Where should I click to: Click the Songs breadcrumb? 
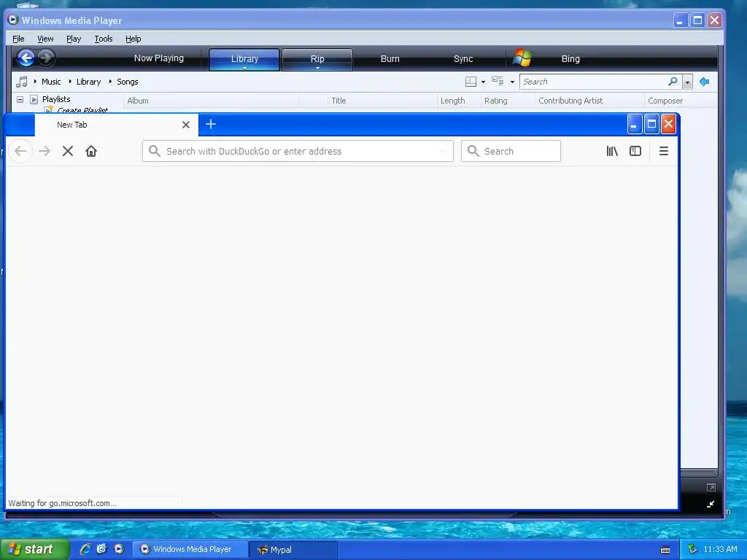(127, 82)
